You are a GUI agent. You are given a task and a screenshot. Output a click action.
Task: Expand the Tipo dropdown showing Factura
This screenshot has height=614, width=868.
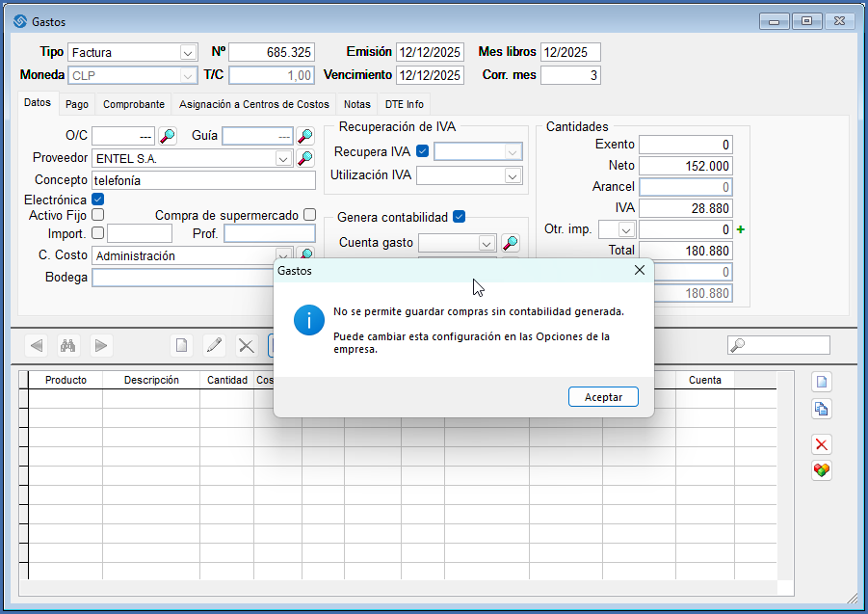[x=187, y=52]
